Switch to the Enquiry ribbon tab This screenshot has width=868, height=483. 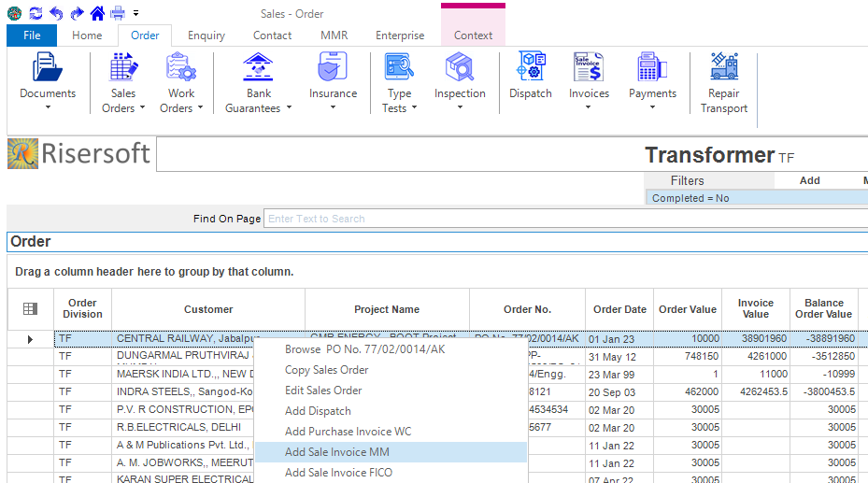click(206, 36)
